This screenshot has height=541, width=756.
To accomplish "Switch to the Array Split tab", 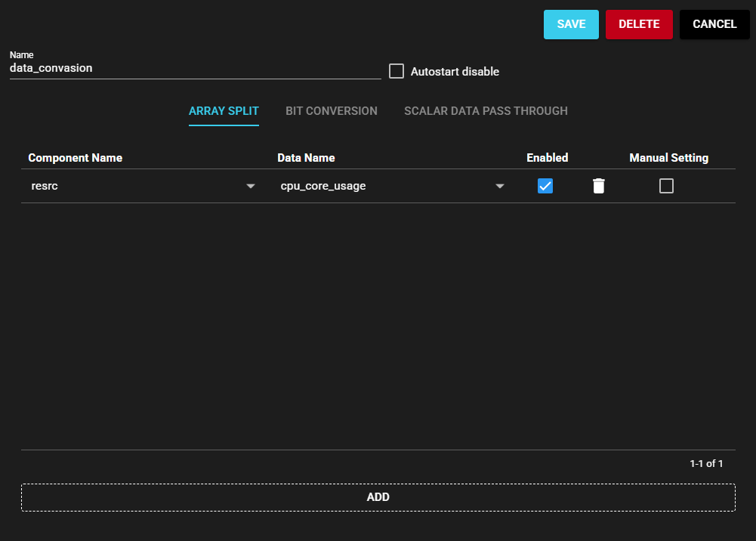I will pos(224,111).
